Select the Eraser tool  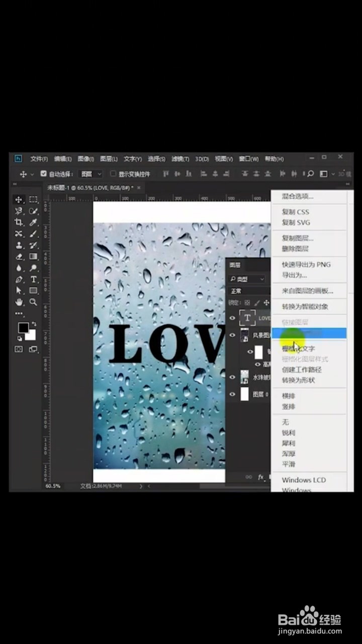coord(19,257)
